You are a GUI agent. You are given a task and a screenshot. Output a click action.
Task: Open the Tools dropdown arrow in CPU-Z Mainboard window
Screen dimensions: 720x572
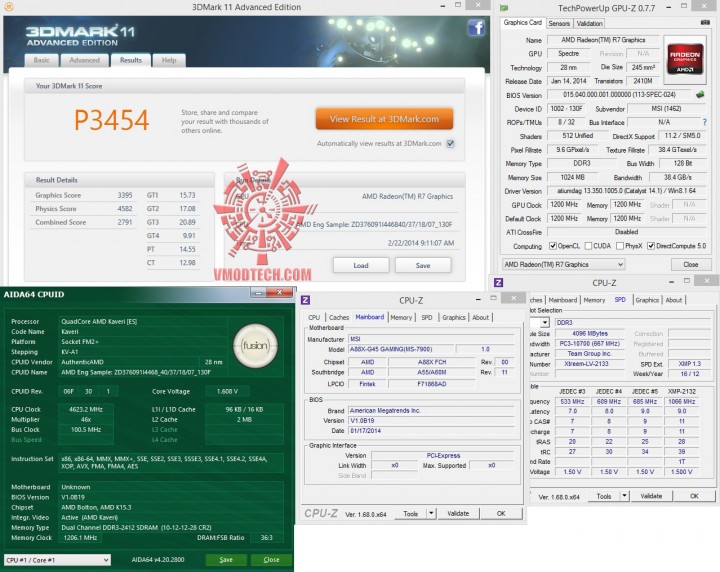tap(431, 513)
